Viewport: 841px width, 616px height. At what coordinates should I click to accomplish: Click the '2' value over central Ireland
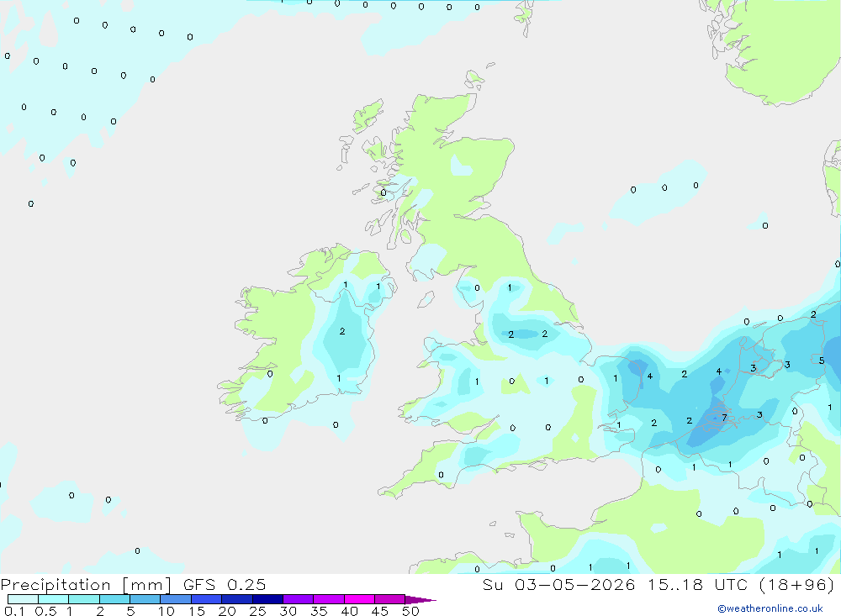342,331
